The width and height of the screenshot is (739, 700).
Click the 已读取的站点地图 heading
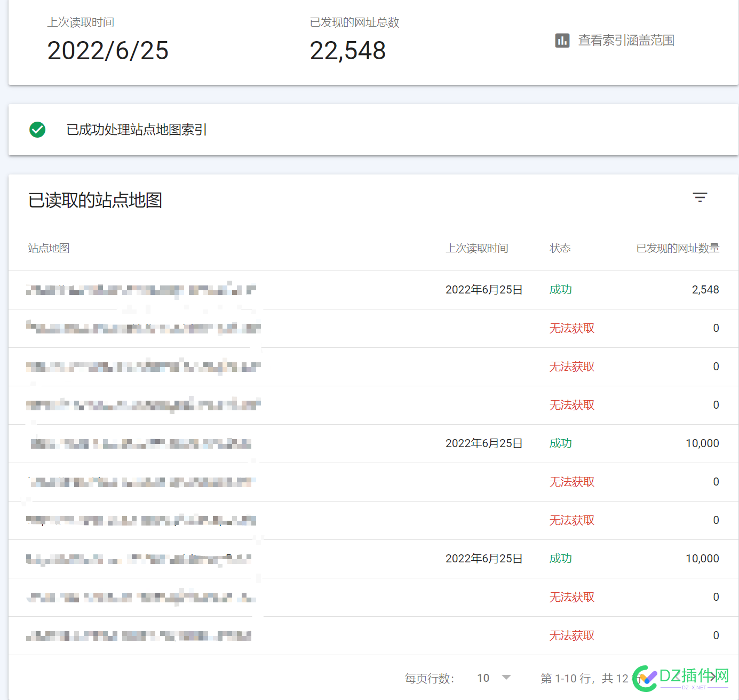(x=95, y=200)
